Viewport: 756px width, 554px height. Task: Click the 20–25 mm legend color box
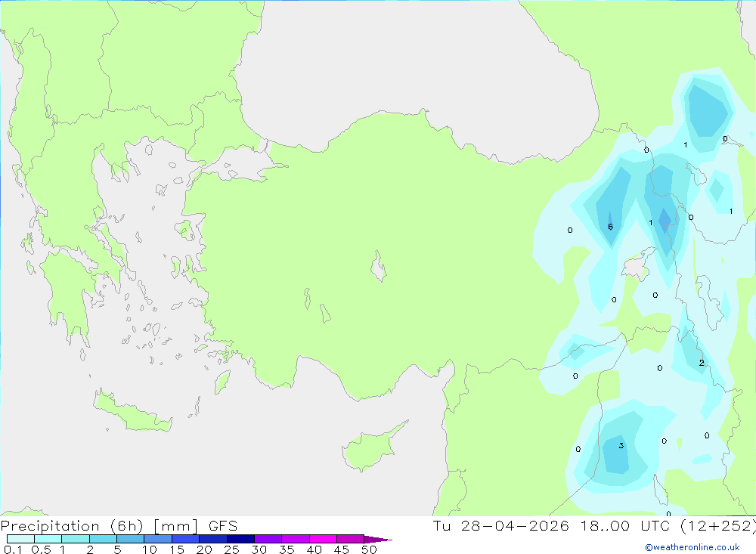(212, 539)
